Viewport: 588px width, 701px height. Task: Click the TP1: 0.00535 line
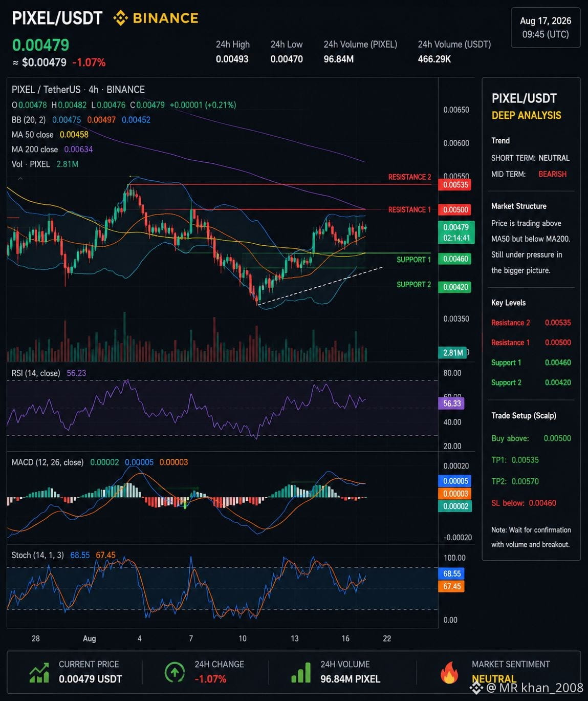(x=515, y=460)
